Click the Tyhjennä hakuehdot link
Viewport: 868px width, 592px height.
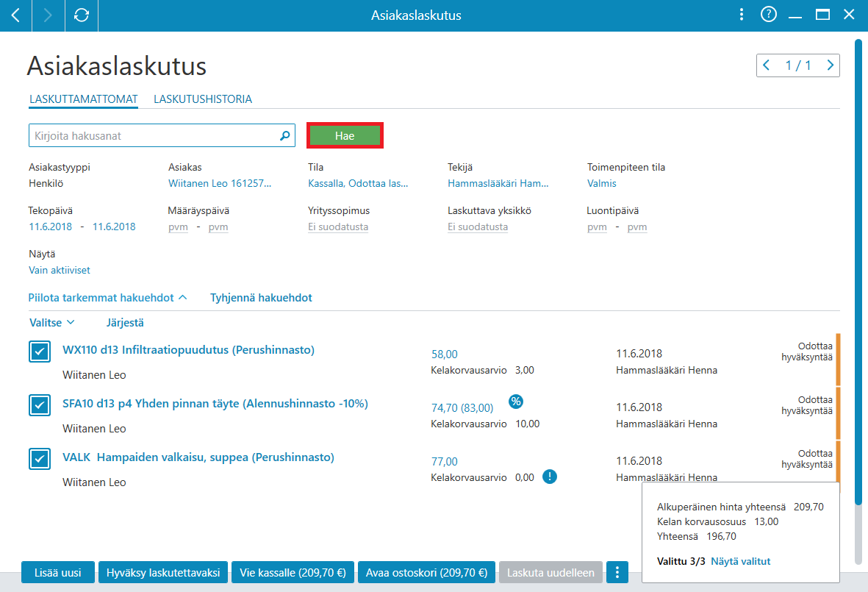pyautogui.click(x=262, y=297)
